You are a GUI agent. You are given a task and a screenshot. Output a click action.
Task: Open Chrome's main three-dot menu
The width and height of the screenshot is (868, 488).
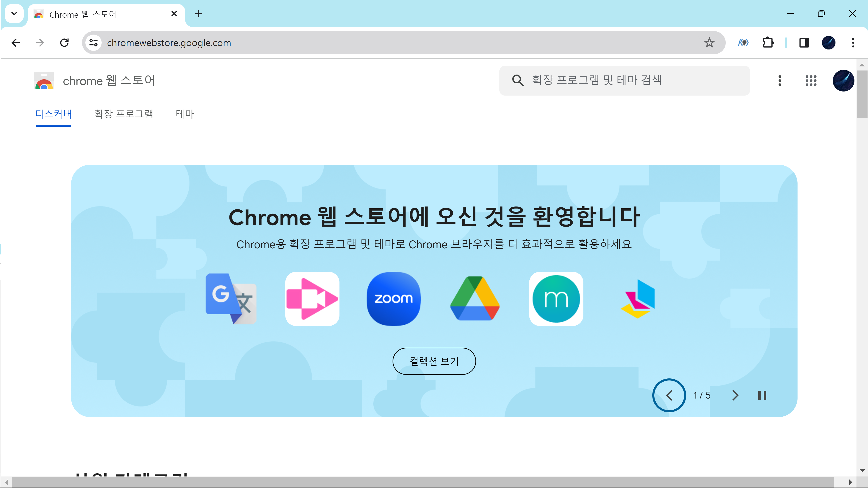pyautogui.click(x=853, y=43)
